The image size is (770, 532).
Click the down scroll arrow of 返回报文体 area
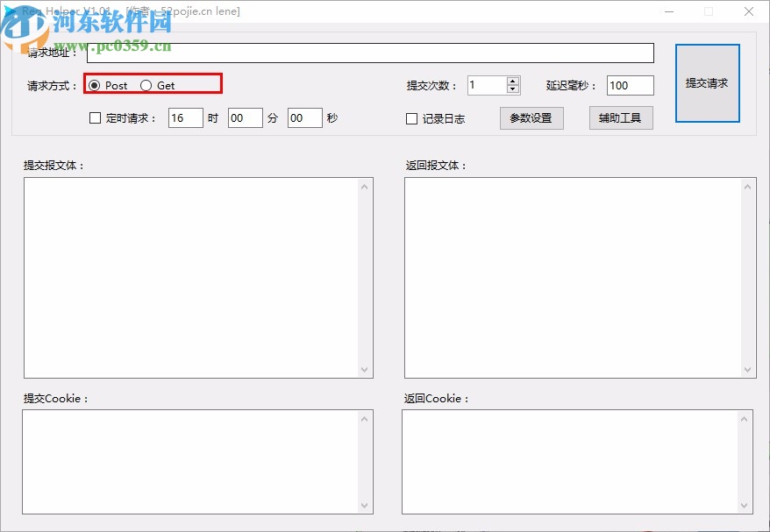(x=745, y=369)
